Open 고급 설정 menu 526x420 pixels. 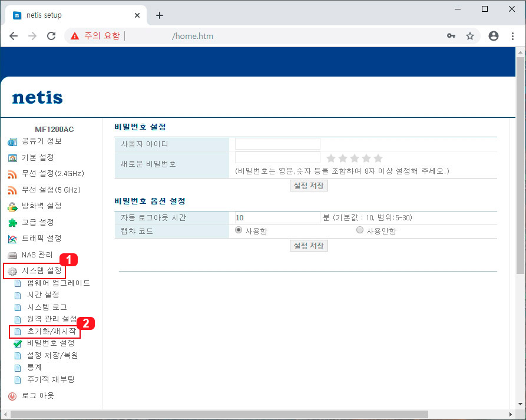(38, 223)
